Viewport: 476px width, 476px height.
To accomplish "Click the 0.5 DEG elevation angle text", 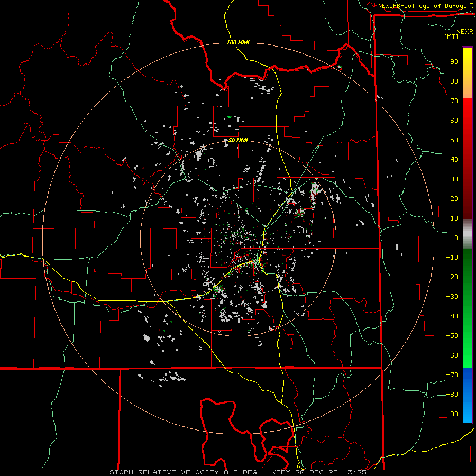I will tap(240, 472).
